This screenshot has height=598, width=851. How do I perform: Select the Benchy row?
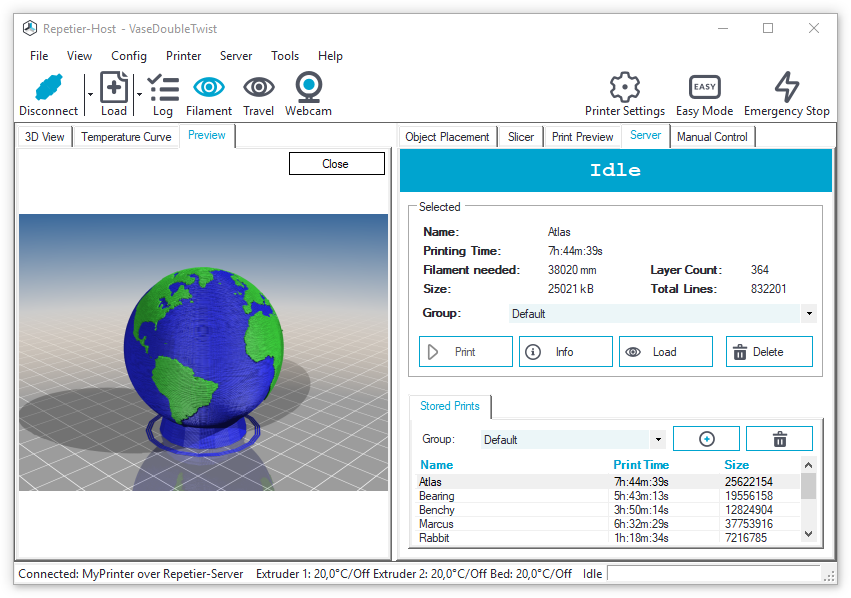[608, 510]
